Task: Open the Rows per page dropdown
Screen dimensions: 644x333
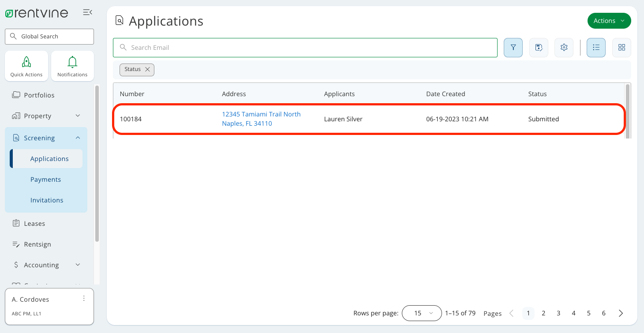Action: tap(421, 313)
